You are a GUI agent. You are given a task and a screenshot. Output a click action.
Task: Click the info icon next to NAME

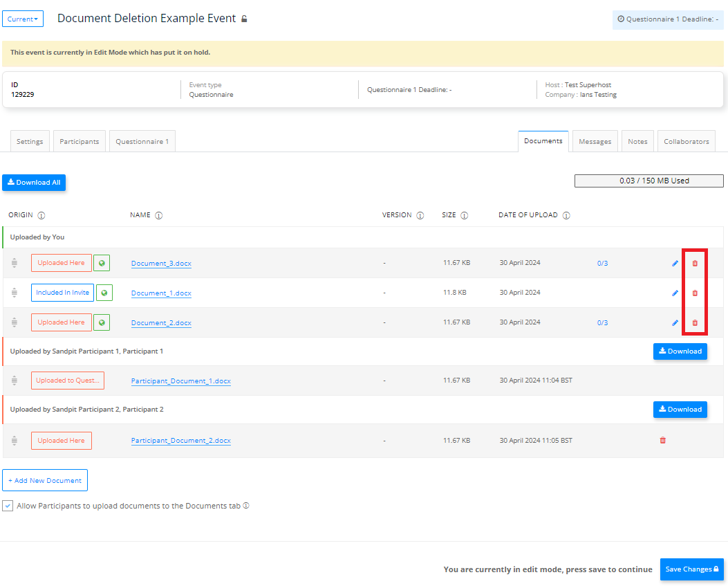coord(159,215)
